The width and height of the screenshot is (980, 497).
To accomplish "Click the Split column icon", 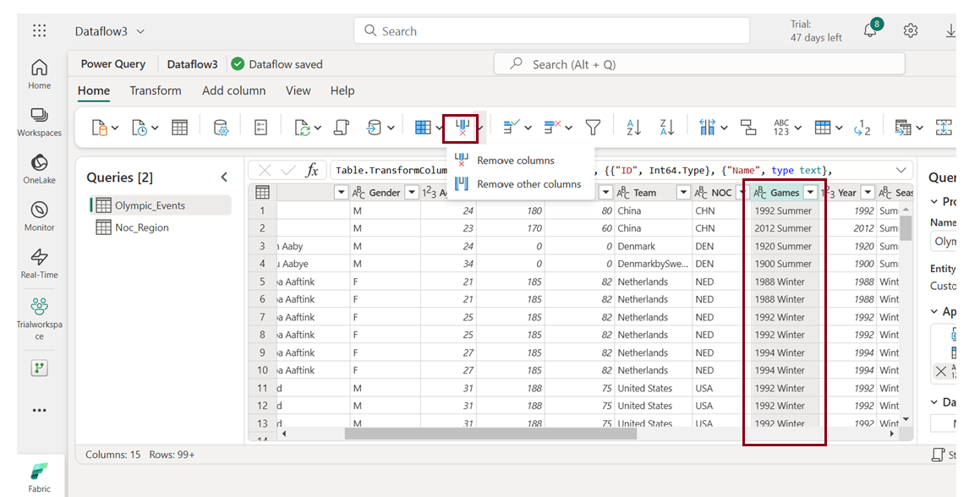I will 707,128.
